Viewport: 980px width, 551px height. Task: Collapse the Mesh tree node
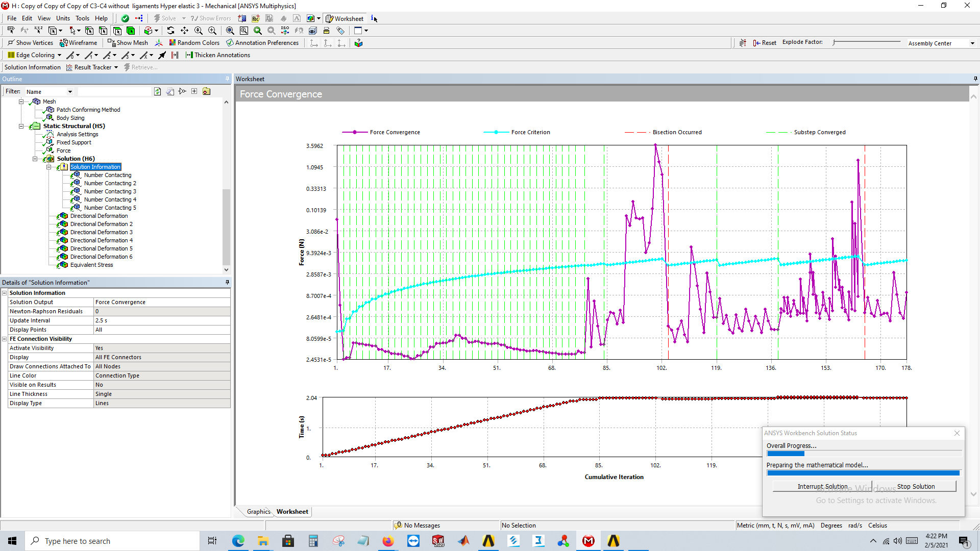[x=21, y=102]
